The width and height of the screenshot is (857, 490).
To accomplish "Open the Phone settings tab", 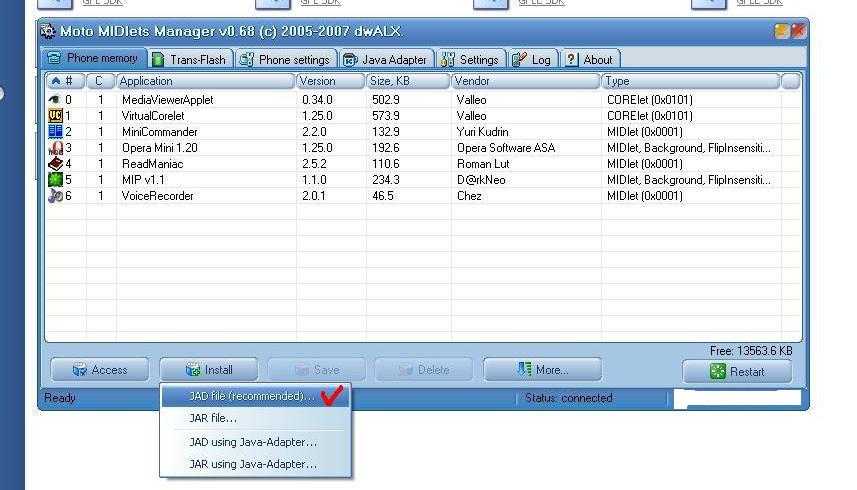I will (x=286, y=59).
